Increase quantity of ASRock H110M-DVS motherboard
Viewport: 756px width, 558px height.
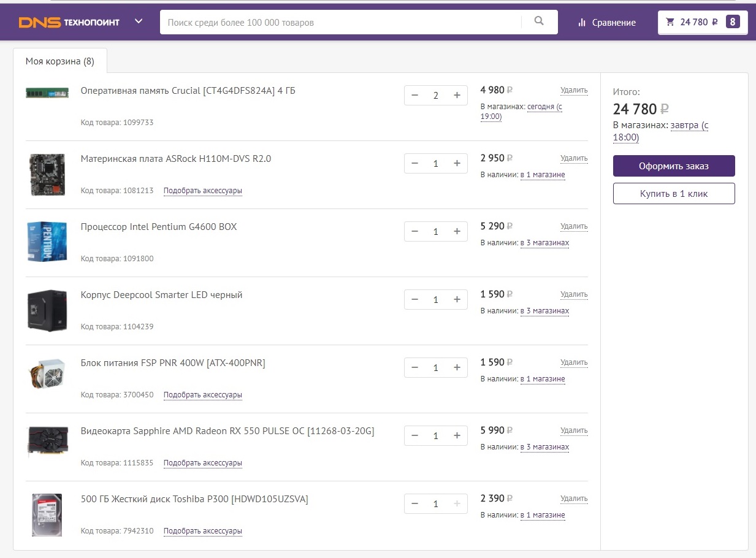tap(457, 163)
